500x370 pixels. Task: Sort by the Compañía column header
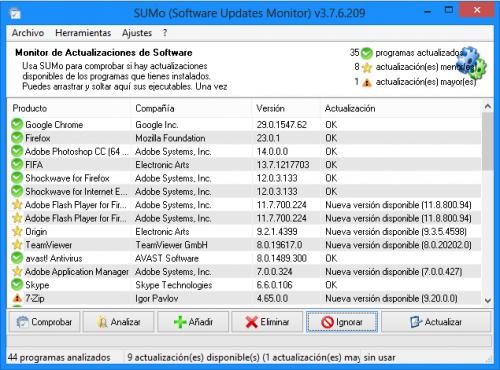tap(191, 108)
